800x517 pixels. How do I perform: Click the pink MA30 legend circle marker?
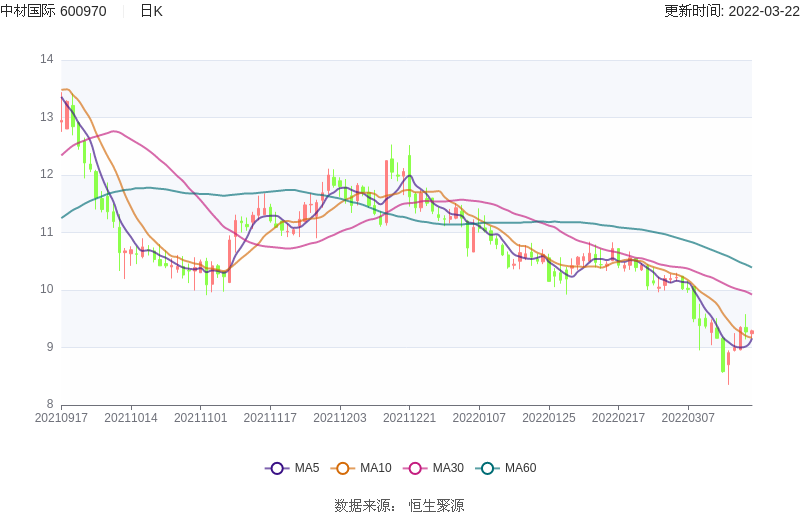(x=415, y=468)
